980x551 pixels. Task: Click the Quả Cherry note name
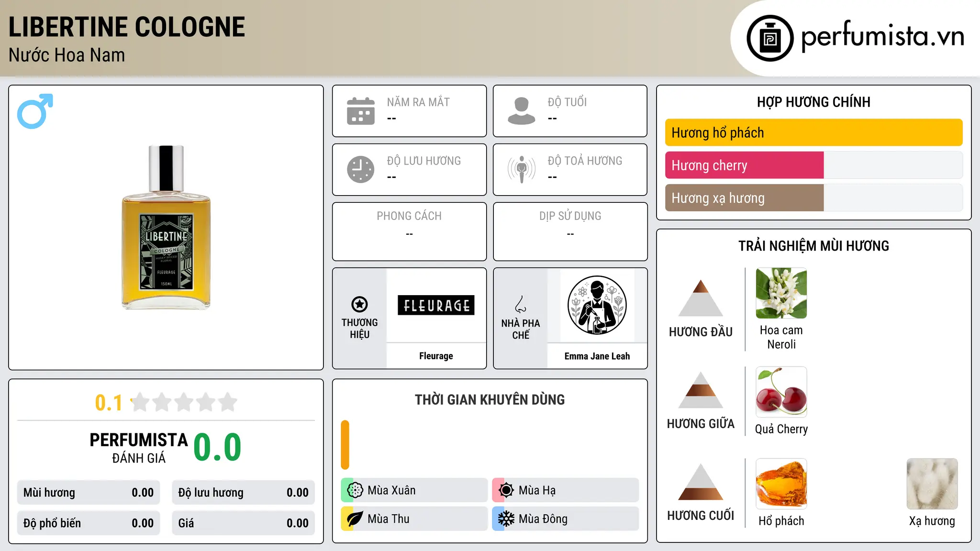pos(781,429)
